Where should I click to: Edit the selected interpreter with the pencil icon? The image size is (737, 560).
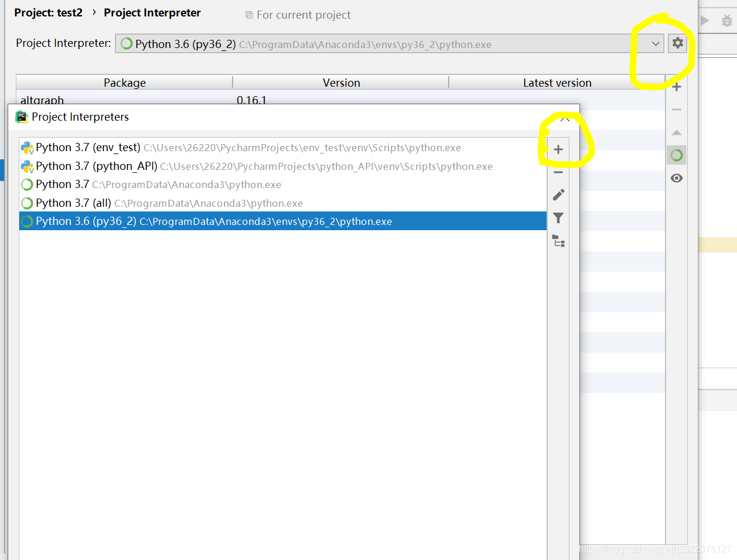pyautogui.click(x=558, y=194)
